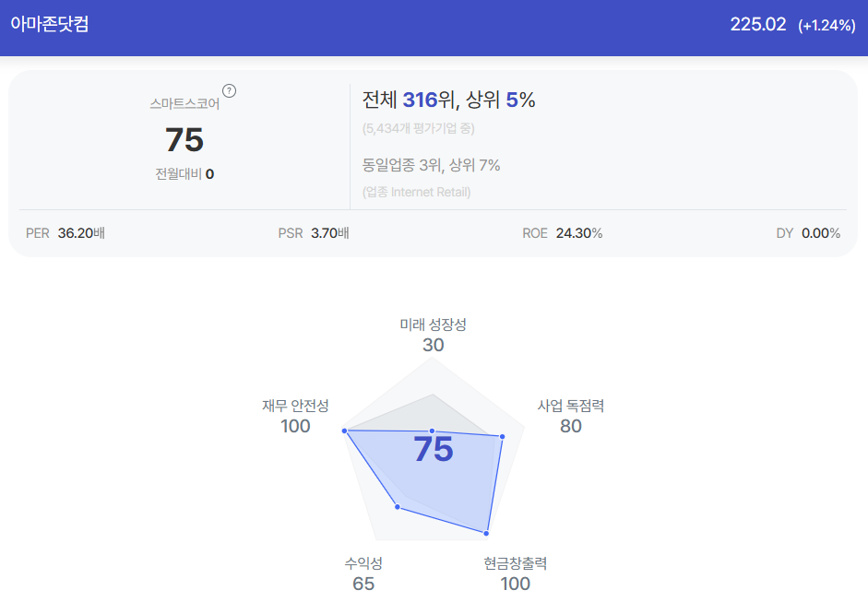The height and width of the screenshot is (614, 868).
Task: Click the DY 0.00% metric
Action: coord(808,233)
